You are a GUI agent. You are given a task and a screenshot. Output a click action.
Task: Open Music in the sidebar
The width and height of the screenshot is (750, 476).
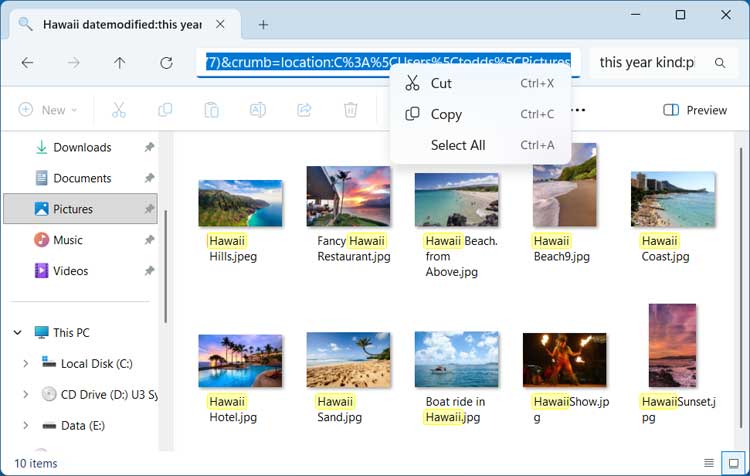67,240
